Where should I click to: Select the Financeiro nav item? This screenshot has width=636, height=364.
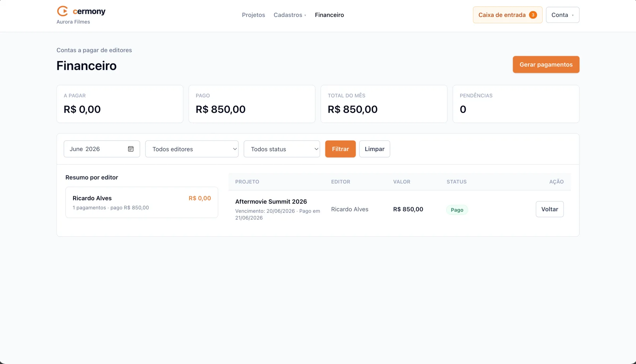(x=329, y=15)
